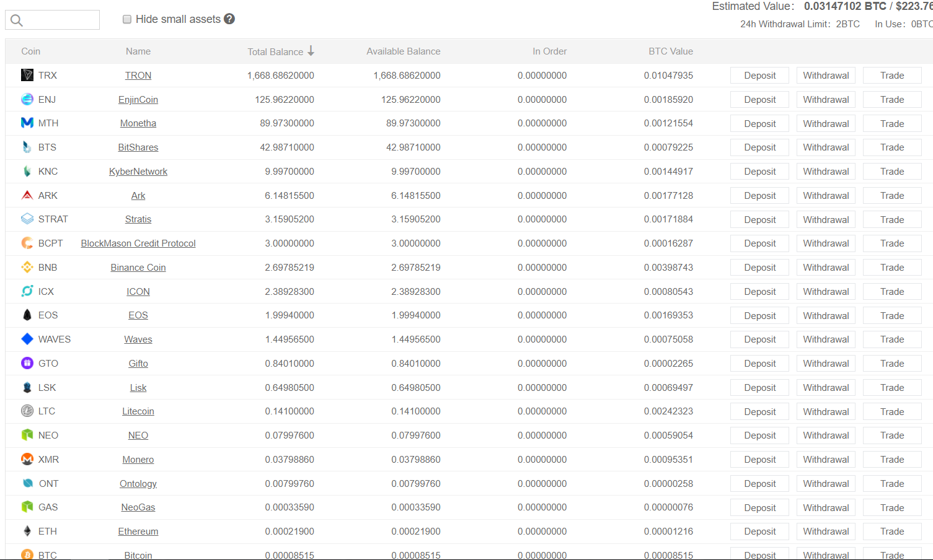The height and width of the screenshot is (560, 933).
Task: Open the BlockMason Credit Protocol link
Action: click(x=138, y=243)
